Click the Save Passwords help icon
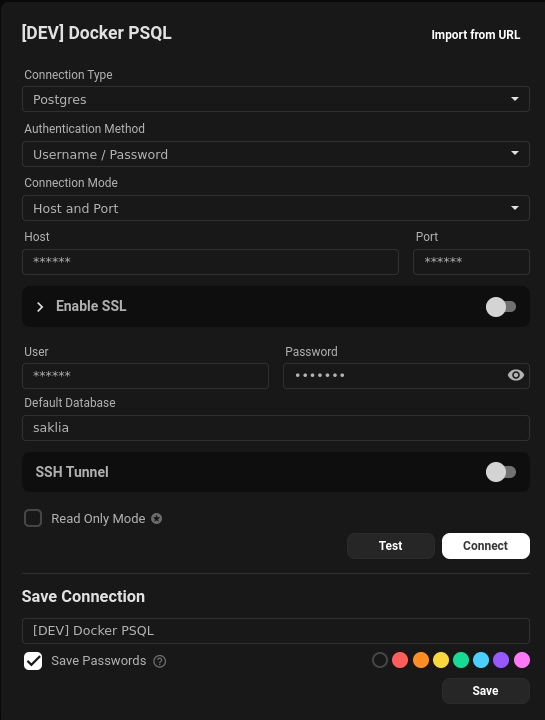 tap(160, 661)
